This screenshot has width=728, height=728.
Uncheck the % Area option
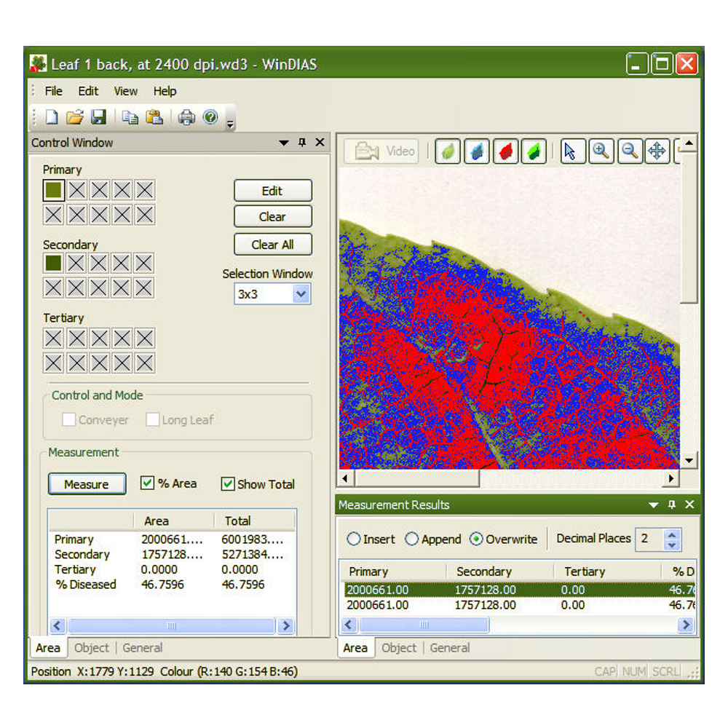(148, 483)
